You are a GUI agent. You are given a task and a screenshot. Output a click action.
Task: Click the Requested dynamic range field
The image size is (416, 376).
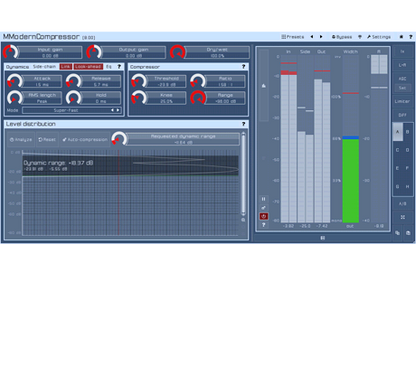click(x=183, y=139)
